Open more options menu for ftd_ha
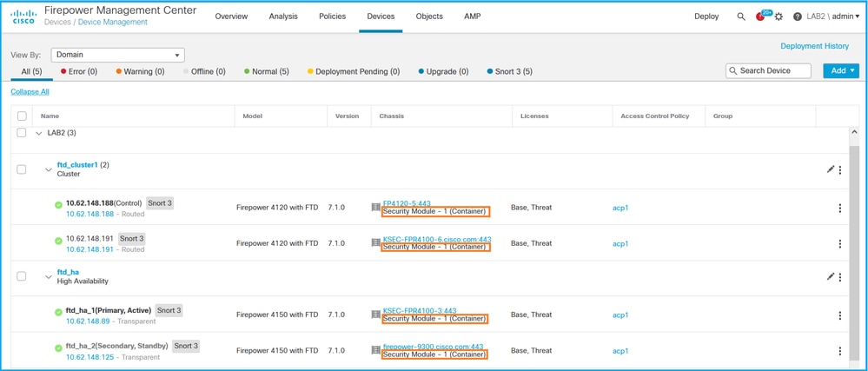 [840, 277]
